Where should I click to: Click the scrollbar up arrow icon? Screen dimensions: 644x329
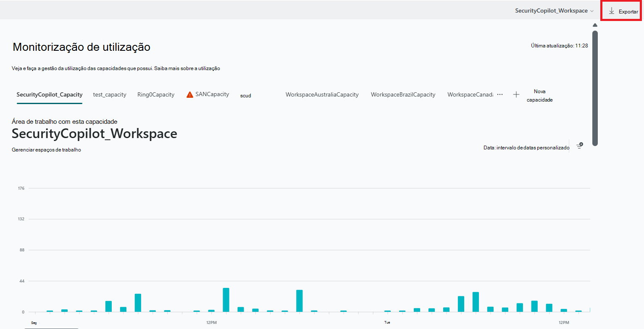(594, 25)
